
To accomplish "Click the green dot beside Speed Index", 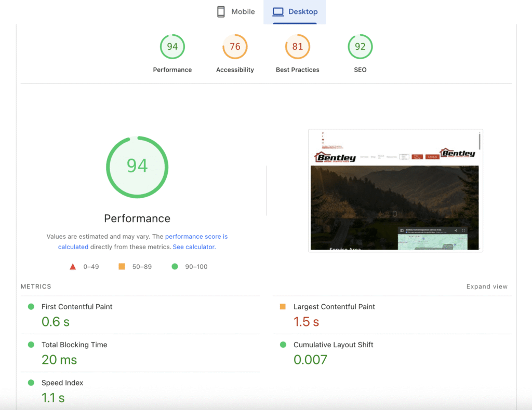I will pyautogui.click(x=31, y=382).
